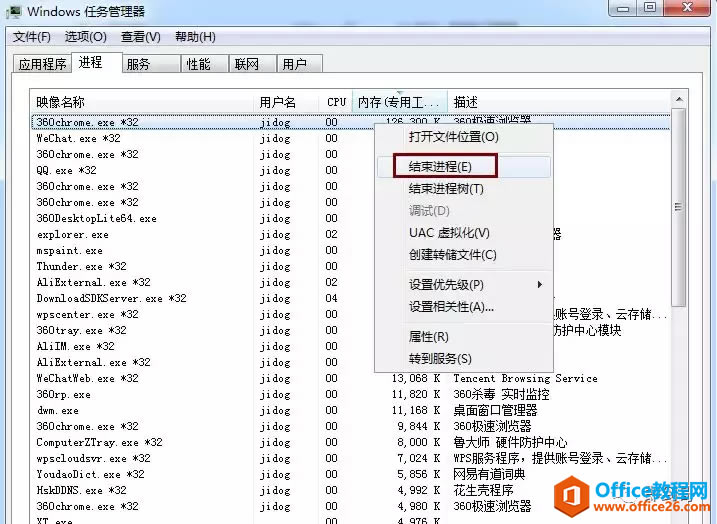Viewport: 717px width, 524px height.
Task: Select the QQ.exe *32 process row
Action: 351,170
